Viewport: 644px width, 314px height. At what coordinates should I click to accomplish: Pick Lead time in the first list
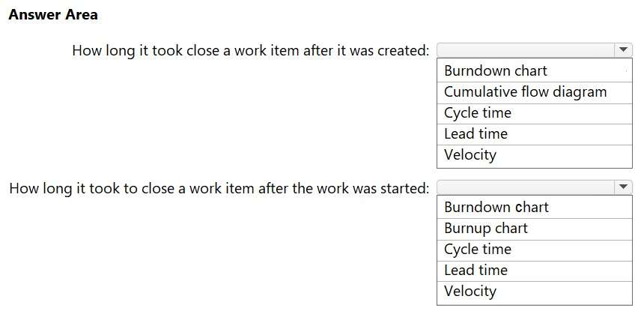pos(476,134)
